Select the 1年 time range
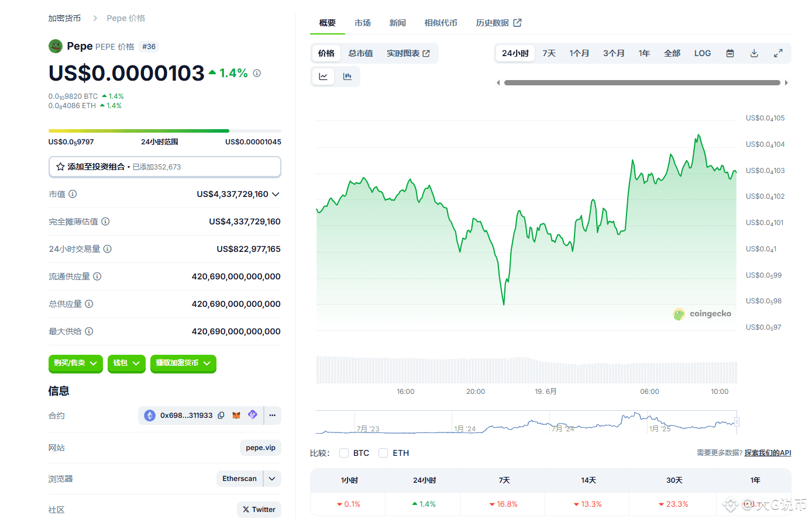 coord(644,53)
